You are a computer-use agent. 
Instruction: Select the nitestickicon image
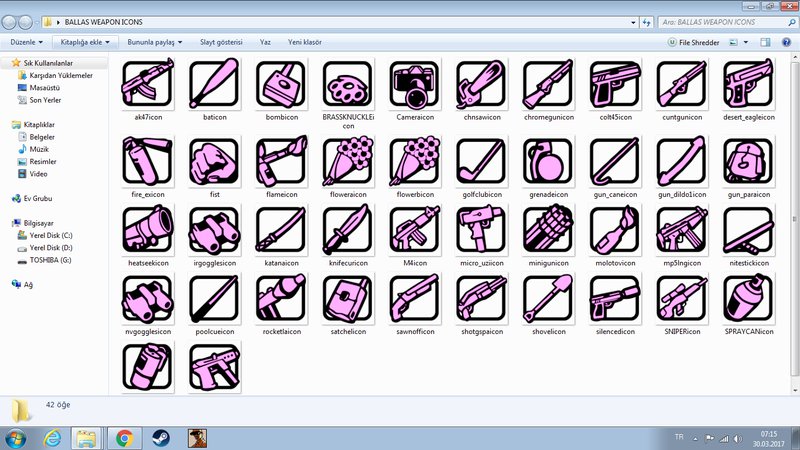[749, 230]
